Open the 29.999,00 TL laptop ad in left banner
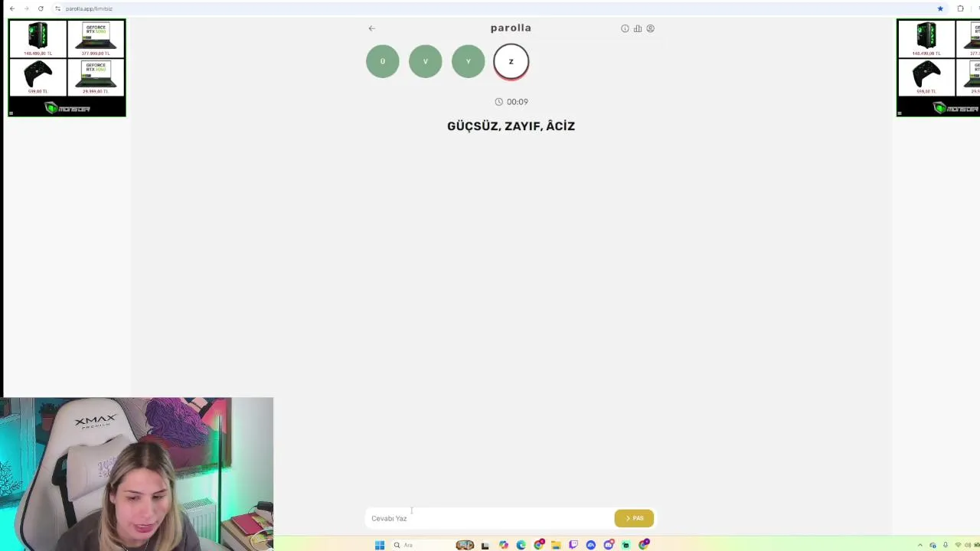The height and width of the screenshot is (551, 980). pos(96,77)
